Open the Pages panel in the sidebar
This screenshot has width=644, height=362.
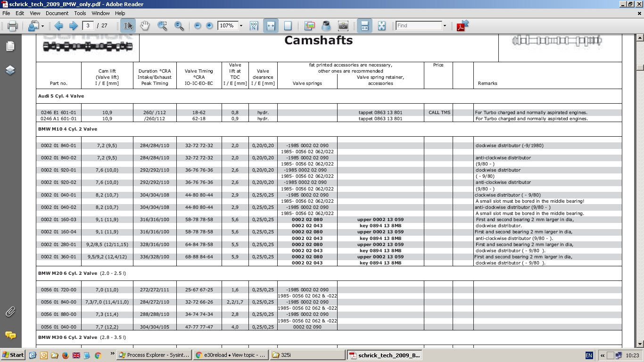[x=10, y=46]
